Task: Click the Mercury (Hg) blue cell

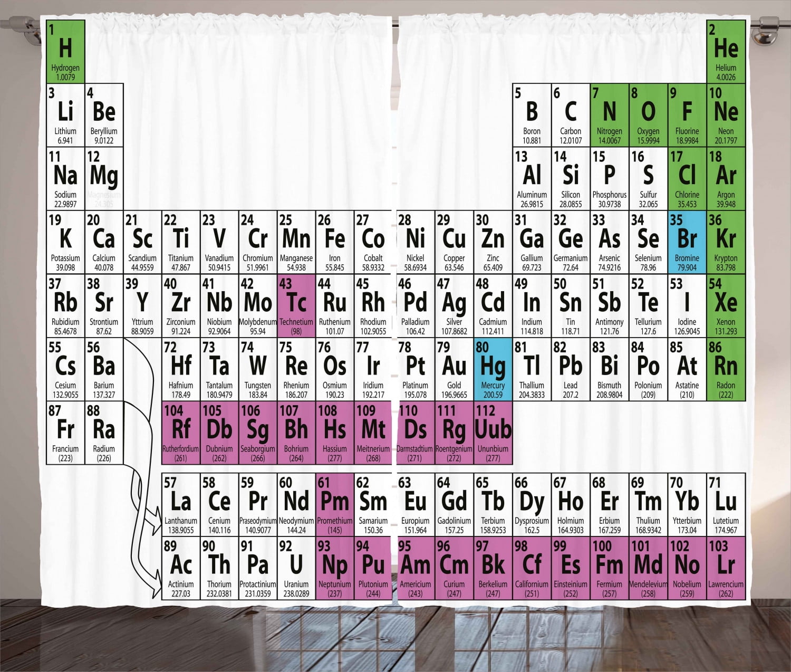Action: click(493, 369)
